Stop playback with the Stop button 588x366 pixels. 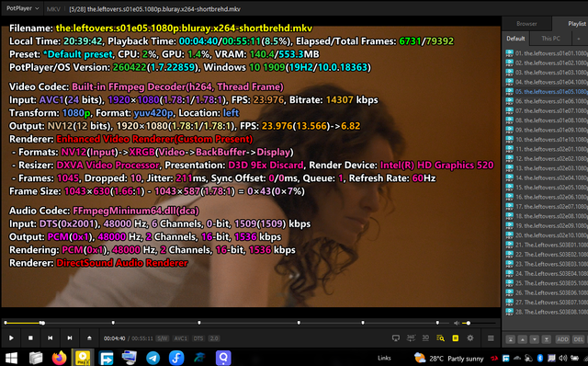30,337
